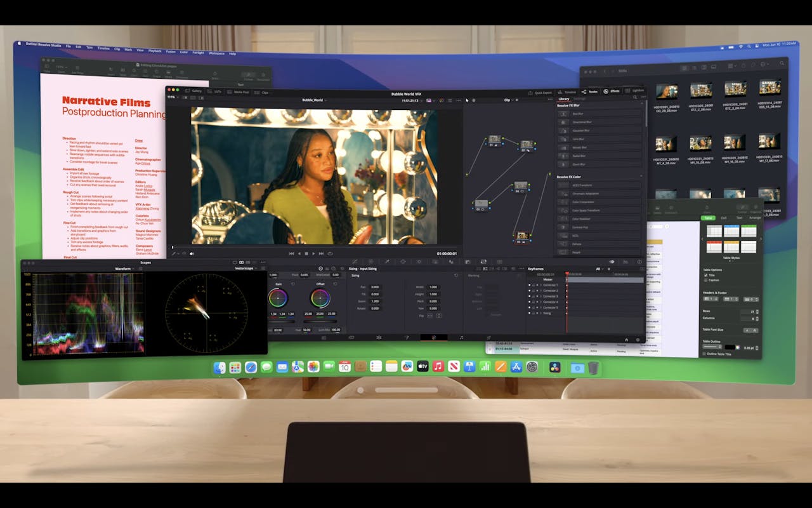Open the Color page icon in Resolve

point(434,338)
